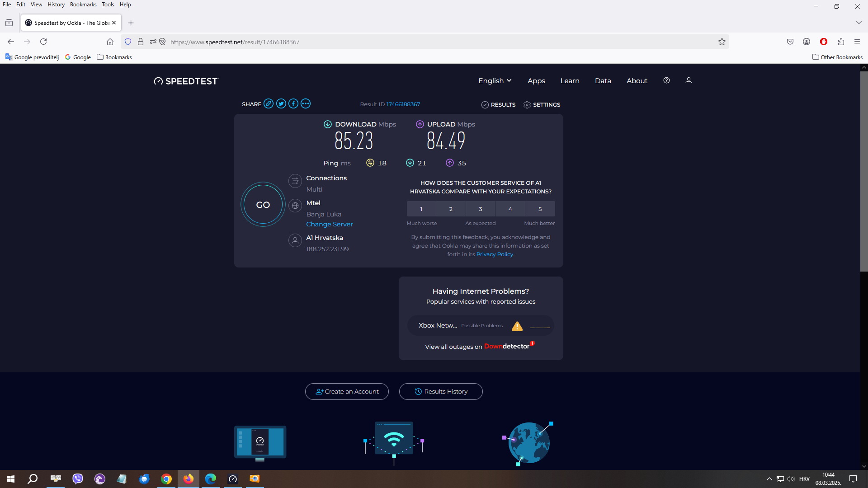Rate customer service 2

451,209
